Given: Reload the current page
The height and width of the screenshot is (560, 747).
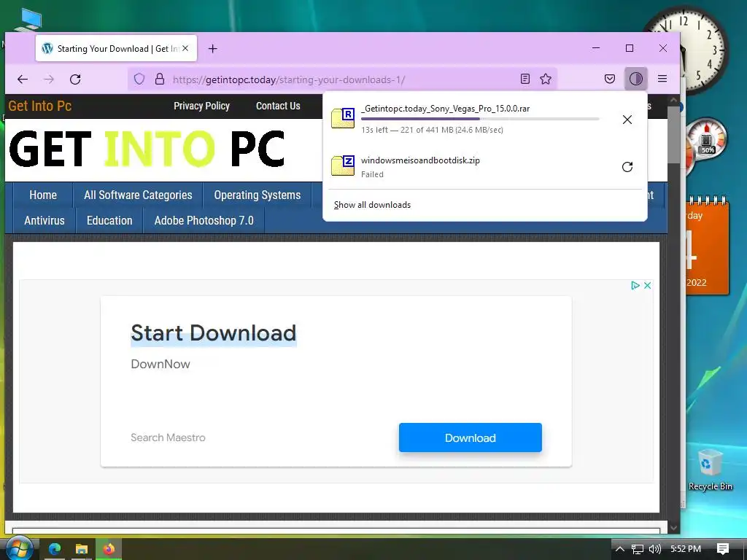Looking at the screenshot, I should [x=75, y=79].
